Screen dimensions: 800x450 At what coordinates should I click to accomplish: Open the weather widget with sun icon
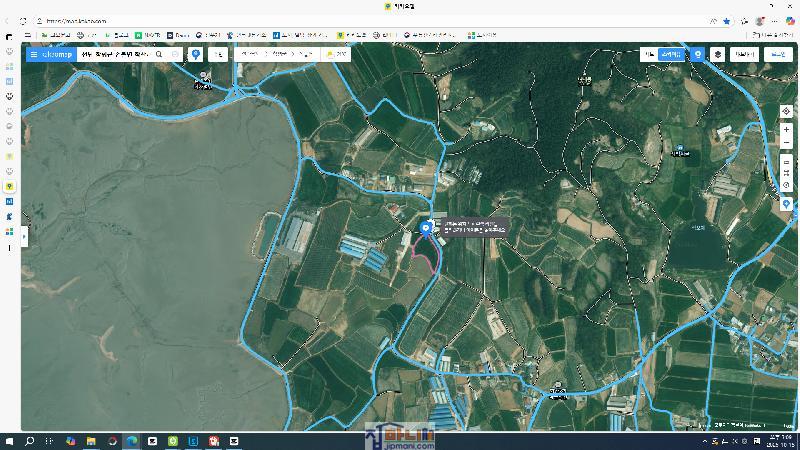point(336,54)
